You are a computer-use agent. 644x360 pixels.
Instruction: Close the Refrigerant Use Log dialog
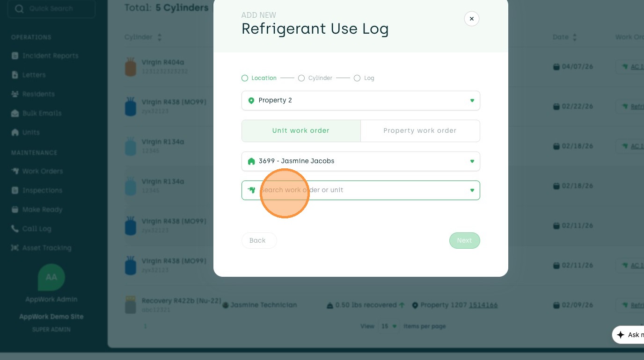click(x=472, y=19)
